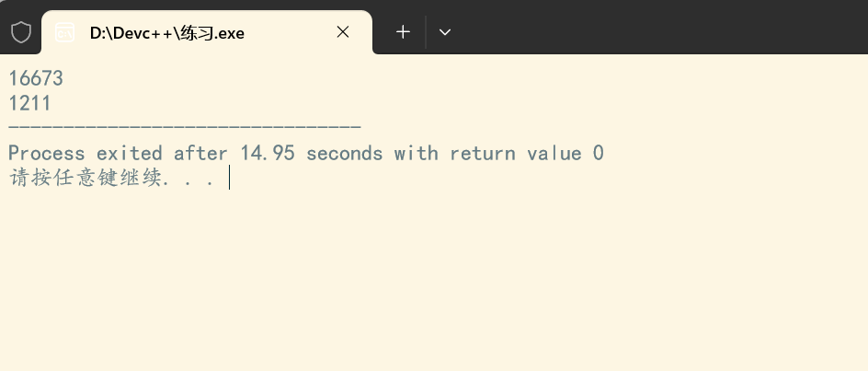Click the word "exited" in the output
The width and height of the screenshot is (868, 371).
[129, 153]
